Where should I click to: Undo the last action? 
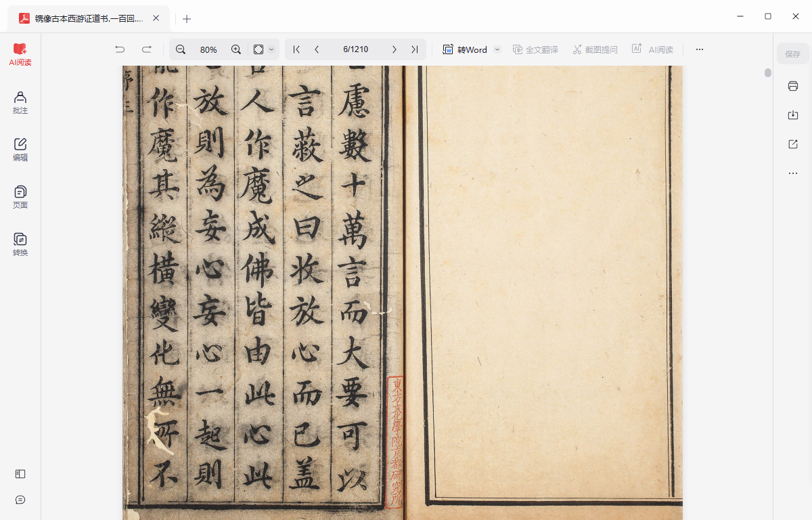[x=120, y=49]
